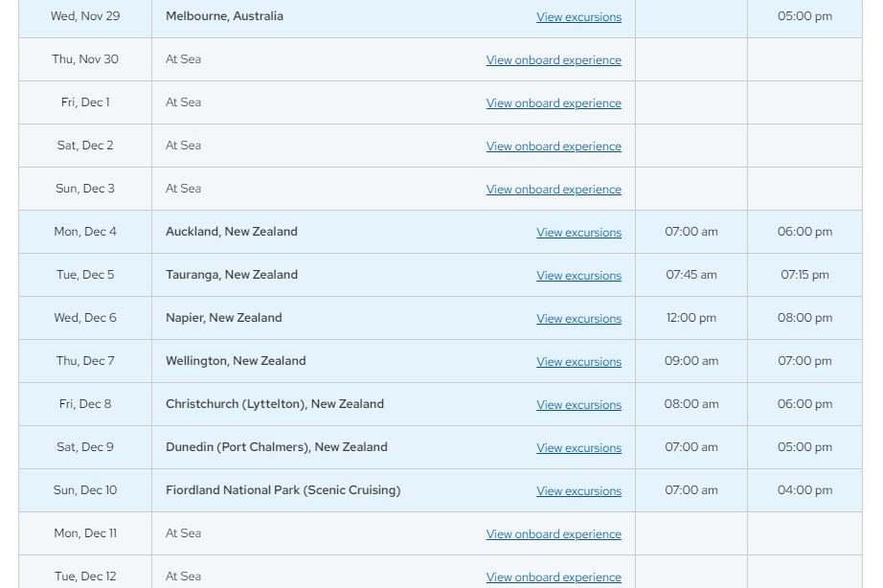Open Fiordland National Park excursions link

(x=578, y=491)
